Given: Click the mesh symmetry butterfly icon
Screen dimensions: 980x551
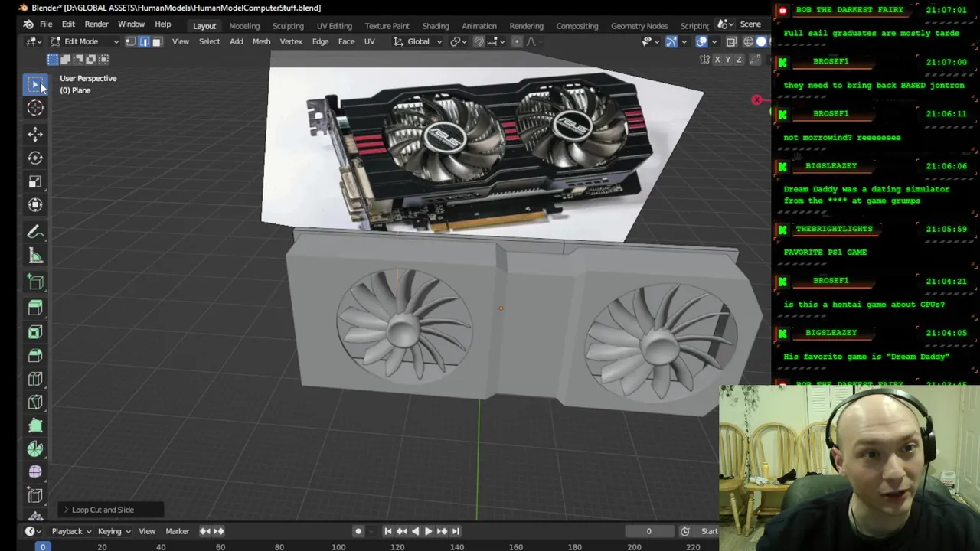Looking at the screenshot, I should pos(704,60).
